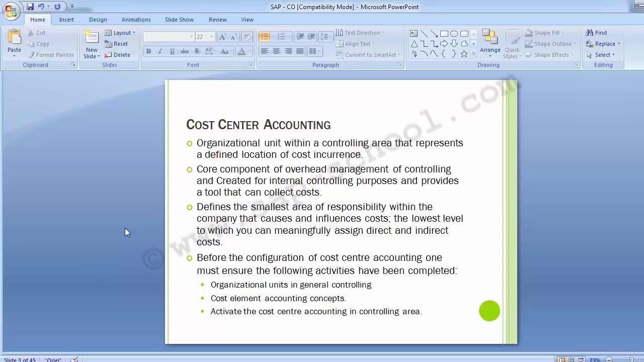Viewport: 644px width, 362px height.
Task: Save the presentation from Quick Access Toolbar
Action: tap(30, 7)
